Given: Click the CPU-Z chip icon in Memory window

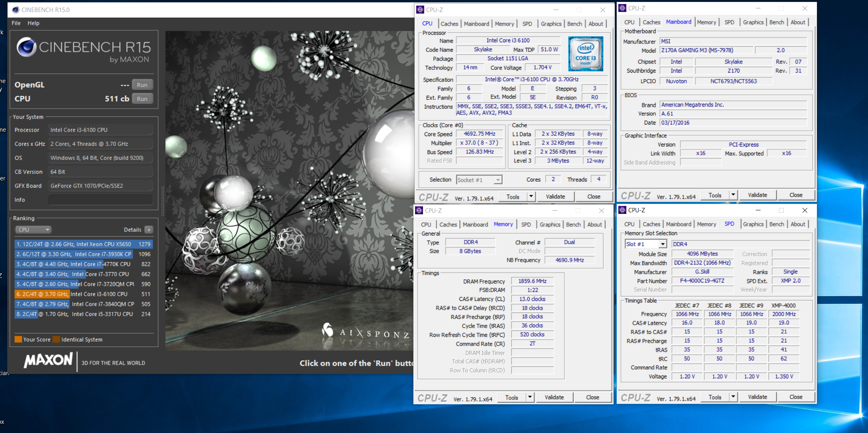Looking at the screenshot, I should point(419,210).
